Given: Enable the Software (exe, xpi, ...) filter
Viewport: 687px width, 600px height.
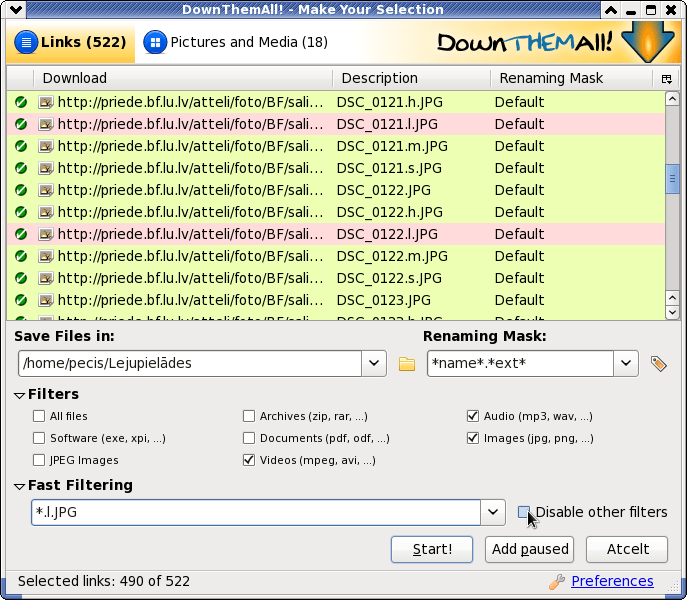Looking at the screenshot, I should pyautogui.click(x=39, y=438).
